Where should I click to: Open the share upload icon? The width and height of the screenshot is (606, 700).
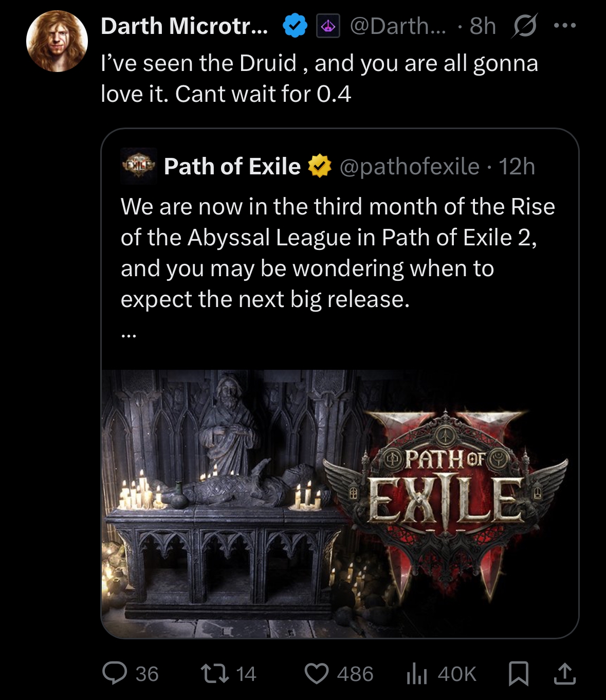coord(564,674)
